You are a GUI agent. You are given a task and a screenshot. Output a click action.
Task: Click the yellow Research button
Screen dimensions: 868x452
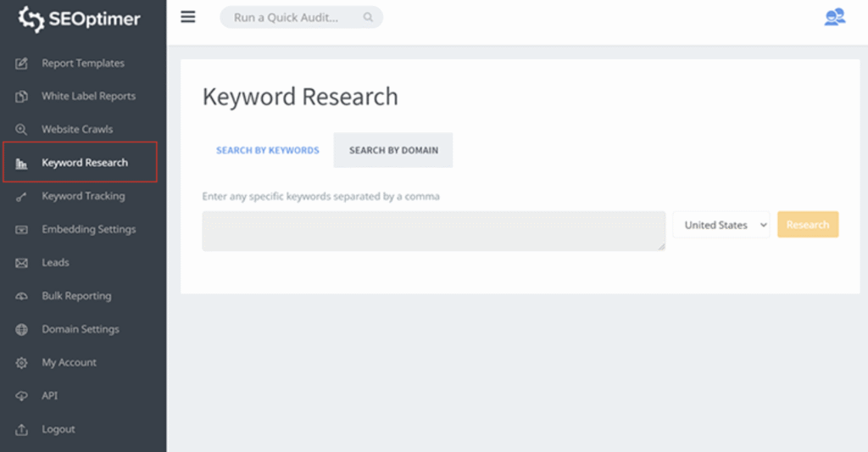808,225
